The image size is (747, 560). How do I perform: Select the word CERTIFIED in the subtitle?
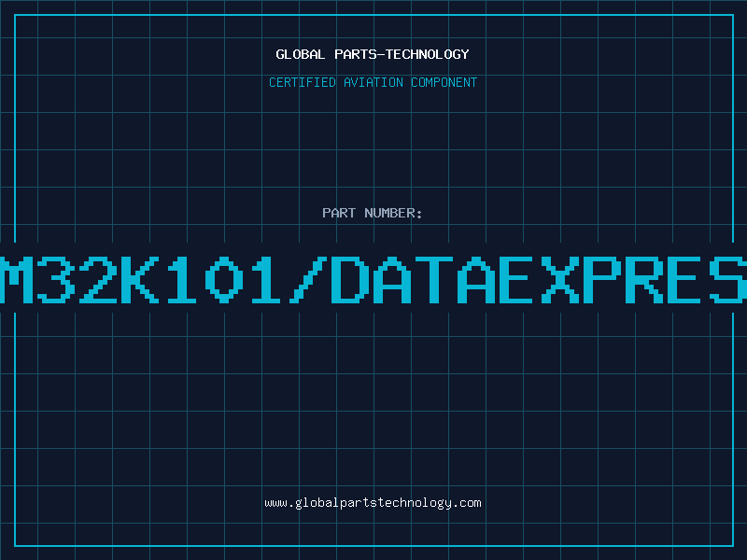click(x=303, y=83)
